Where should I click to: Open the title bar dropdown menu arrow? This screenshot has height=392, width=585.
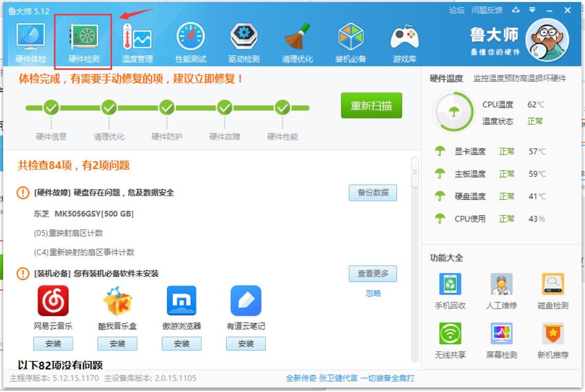(532, 10)
